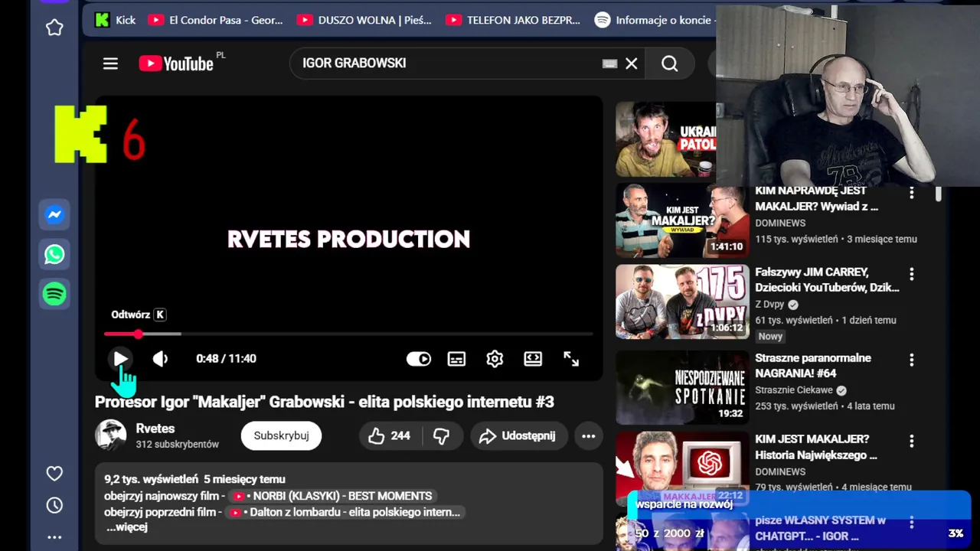
Task: Play the video with the play button
Action: pos(121,358)
